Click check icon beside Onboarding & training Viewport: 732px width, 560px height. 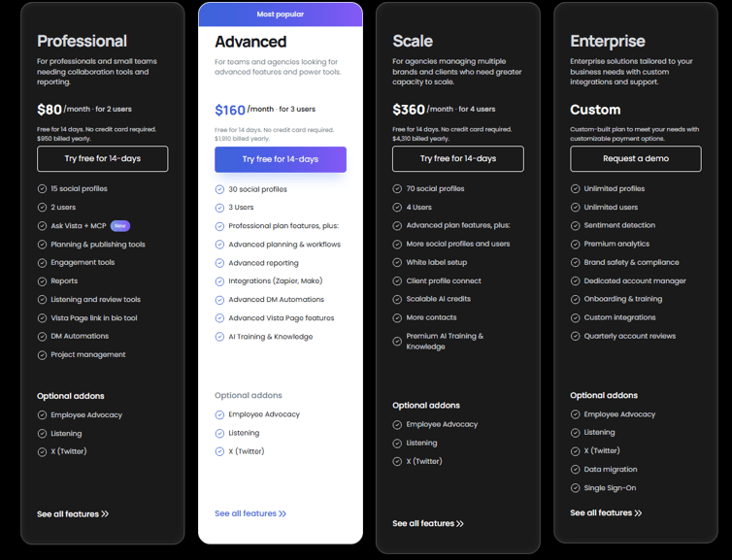[x=575, y=299]
